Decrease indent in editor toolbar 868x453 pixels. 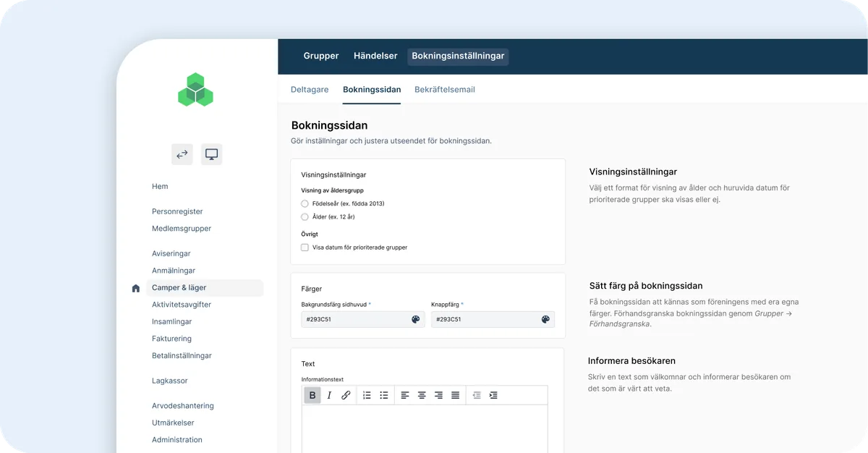pyautogui.click(x=477, y=395)
